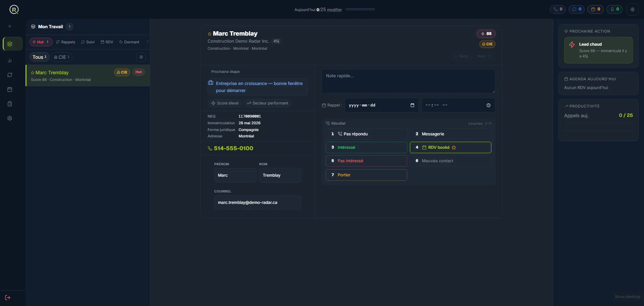Click the Score élevé tag

[225, 103]
